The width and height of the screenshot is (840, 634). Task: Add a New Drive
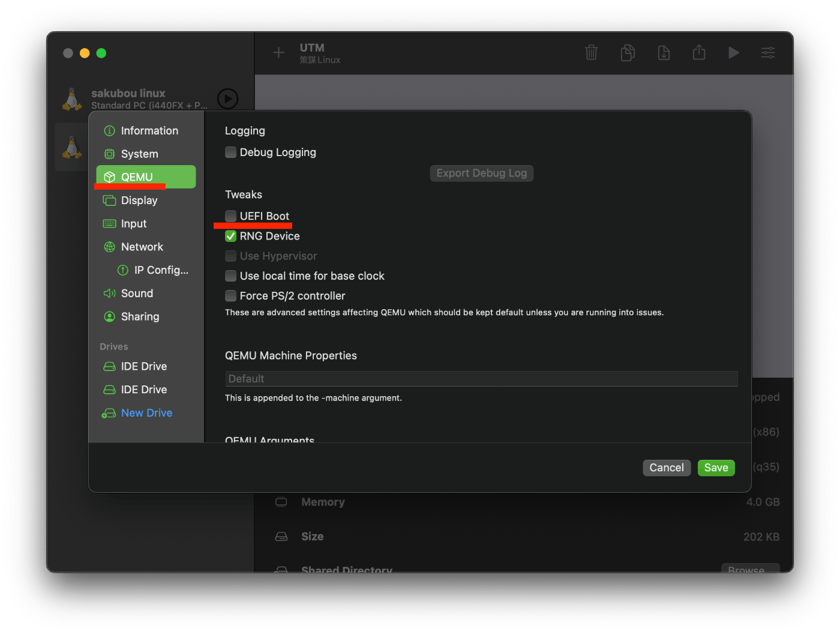(146, 413)
